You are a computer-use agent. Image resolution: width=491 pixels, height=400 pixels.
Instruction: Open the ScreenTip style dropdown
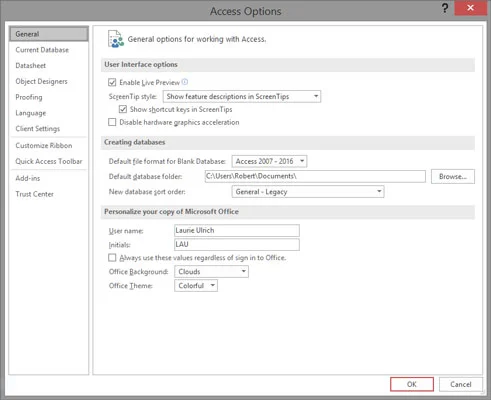[x=242, y=96]
